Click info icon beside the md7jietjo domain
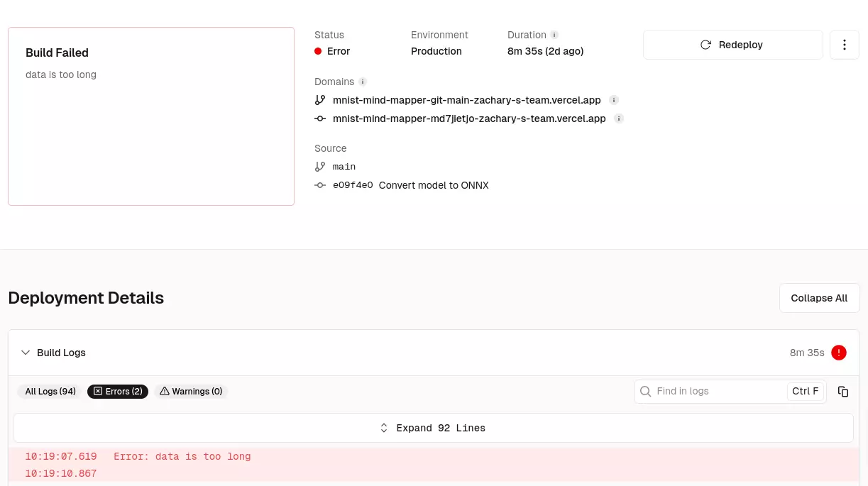Image resolution: width=868 pixels, height=486 pixels. point(619,118)
